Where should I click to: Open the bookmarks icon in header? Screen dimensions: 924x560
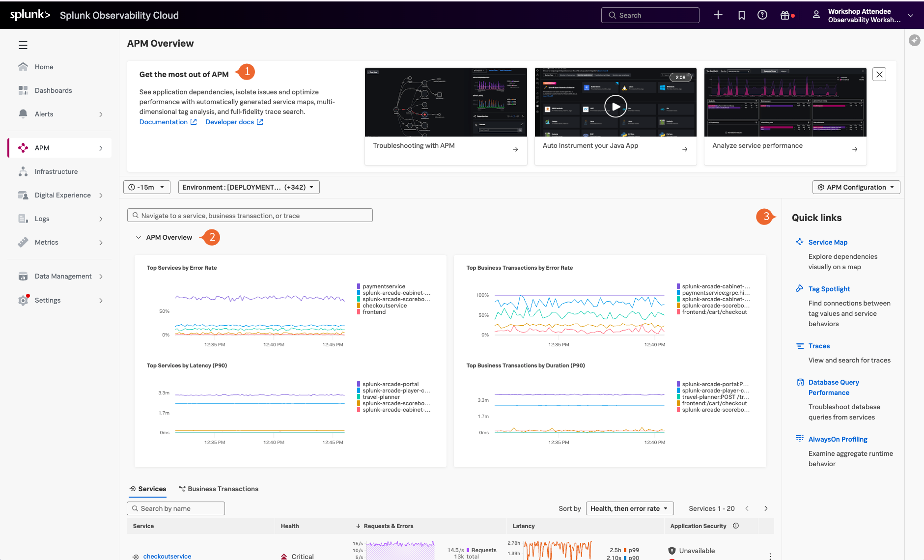[x=742, y=15]
